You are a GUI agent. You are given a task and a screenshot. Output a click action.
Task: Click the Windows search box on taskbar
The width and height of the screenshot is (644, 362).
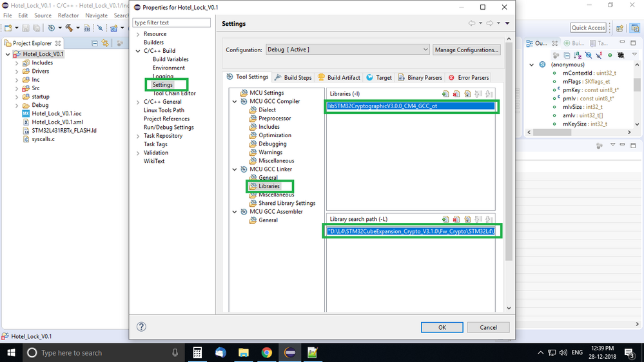(x=102, y=352)
